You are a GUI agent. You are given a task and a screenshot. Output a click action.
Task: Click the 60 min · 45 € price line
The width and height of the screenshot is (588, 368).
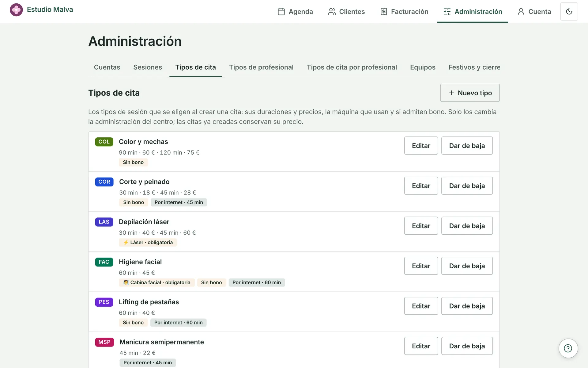(x=137, y=273)
